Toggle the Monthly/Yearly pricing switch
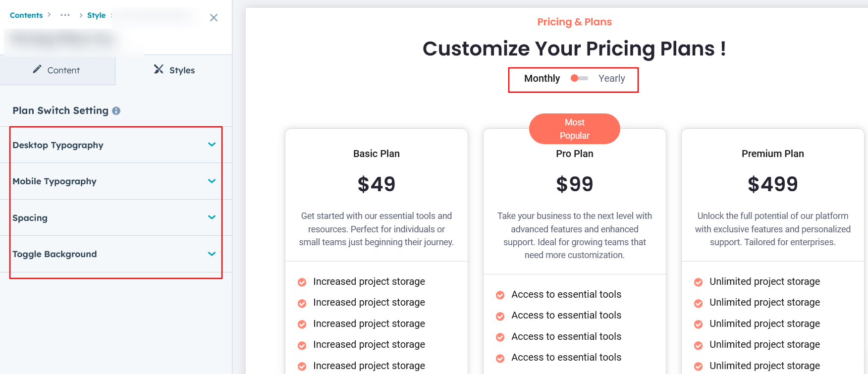868x374 pixels. (579, 78)
